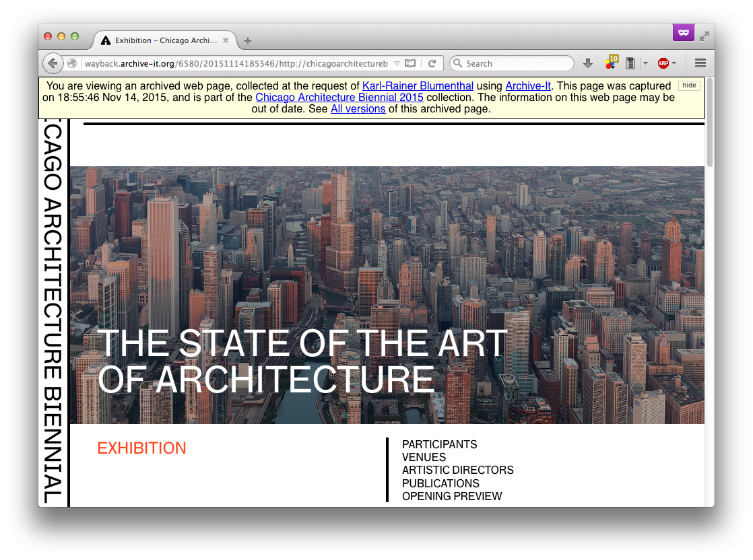
Task: Click the colorful extension icon with badge 10
Action: tap(612, 63)
